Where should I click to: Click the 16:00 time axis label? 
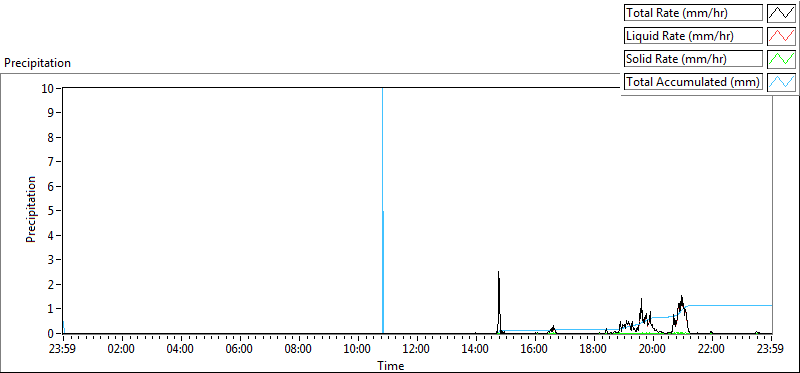[535, 350]
